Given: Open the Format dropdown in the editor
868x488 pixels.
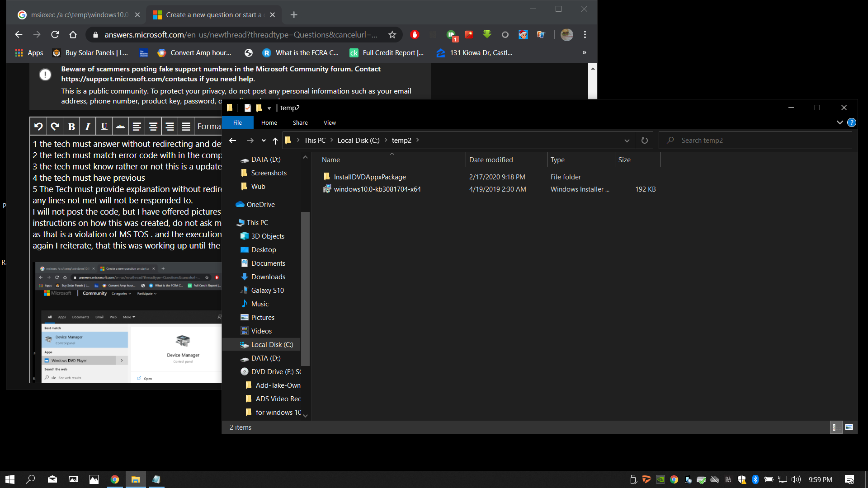Looking at the screenshot, I should 208,127.
